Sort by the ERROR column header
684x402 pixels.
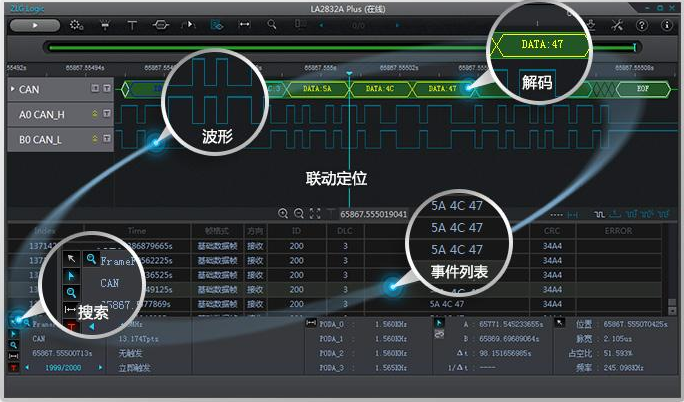click(x=618, y=231)
